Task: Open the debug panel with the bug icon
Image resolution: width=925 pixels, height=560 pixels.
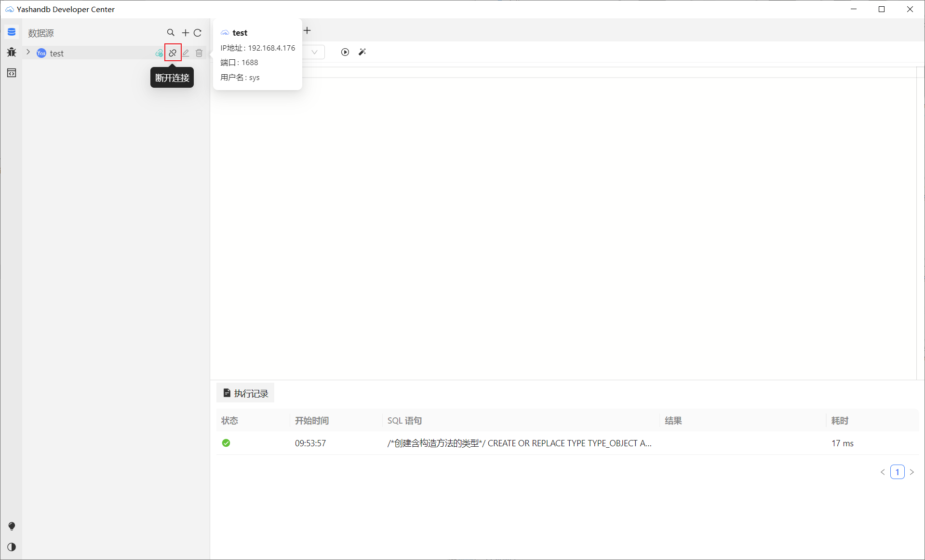Action: [12, 52]
